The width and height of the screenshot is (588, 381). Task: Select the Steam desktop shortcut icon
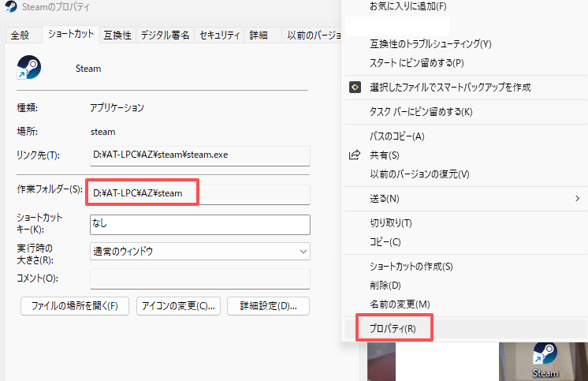pyautogui.click(x=545, y=354)
